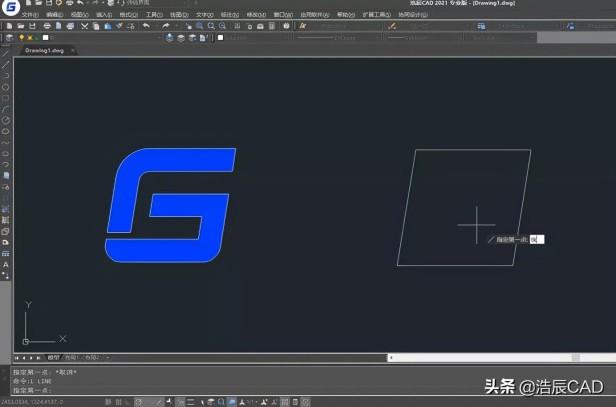Open the 帮助 (Help) menu
Viewport: 616px width, 407px height.
pyautogui.click(x=346, y=15)
